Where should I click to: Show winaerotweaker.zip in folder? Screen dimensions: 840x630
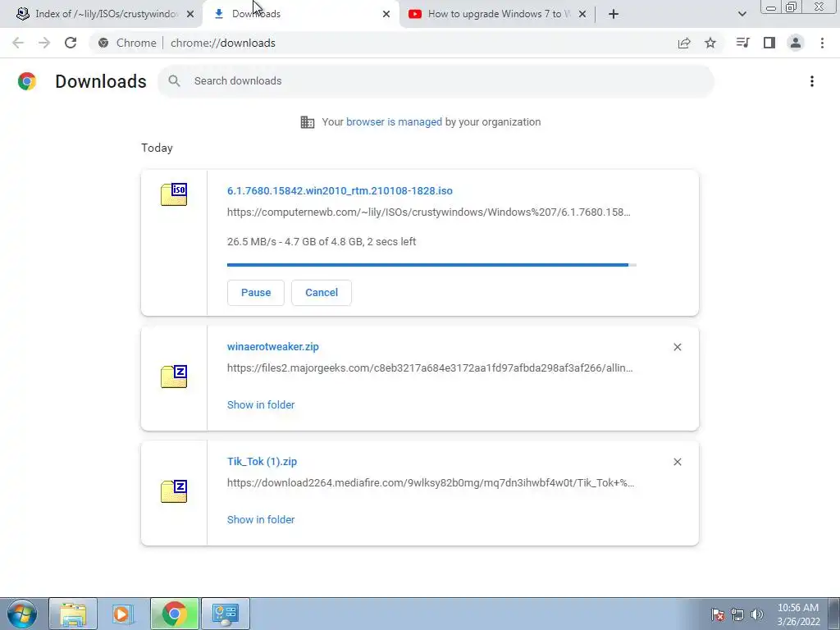click(x=261, y=405)
